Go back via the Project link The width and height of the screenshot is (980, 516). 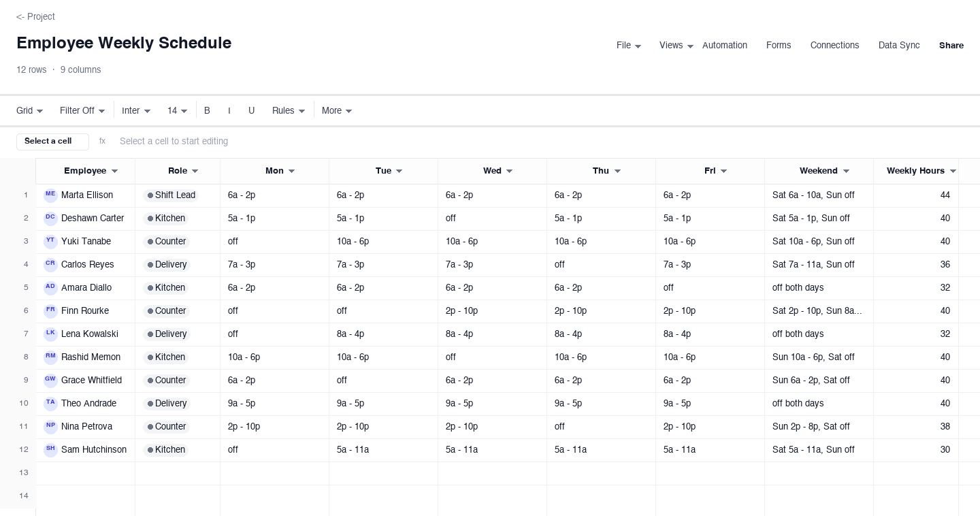35,17
